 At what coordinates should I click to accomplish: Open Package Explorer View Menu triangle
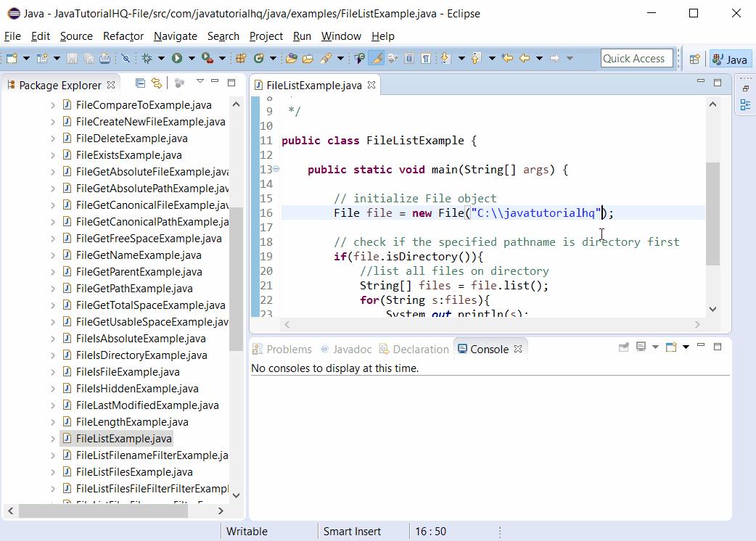200,82
